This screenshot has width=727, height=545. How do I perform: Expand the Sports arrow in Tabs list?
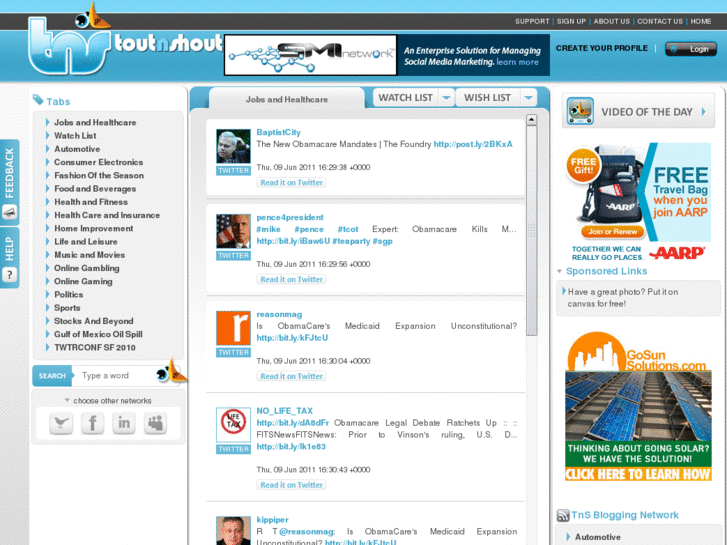[x=47, y=308]
